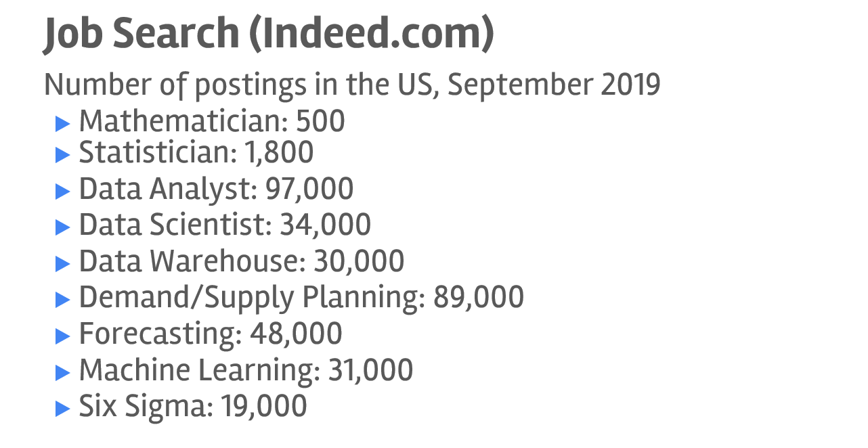Click the Data Warehouse: 30,000 text

click(242, 262)
